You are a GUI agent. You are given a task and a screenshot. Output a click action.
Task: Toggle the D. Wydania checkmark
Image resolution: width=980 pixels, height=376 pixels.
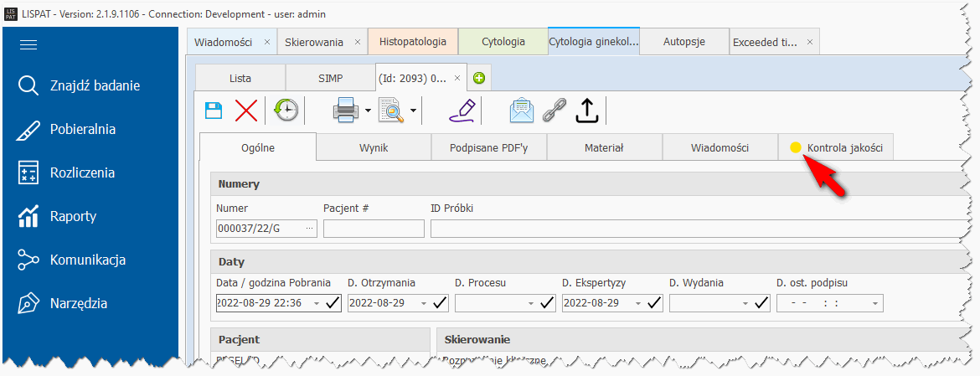pyautogui.click(x=761, y=303)
